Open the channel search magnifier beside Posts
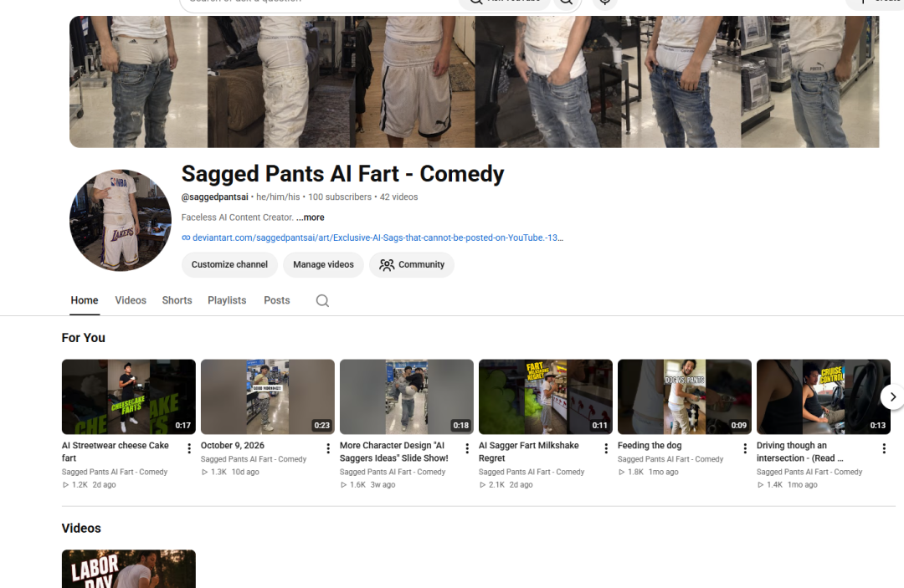 tap(322, 300)
